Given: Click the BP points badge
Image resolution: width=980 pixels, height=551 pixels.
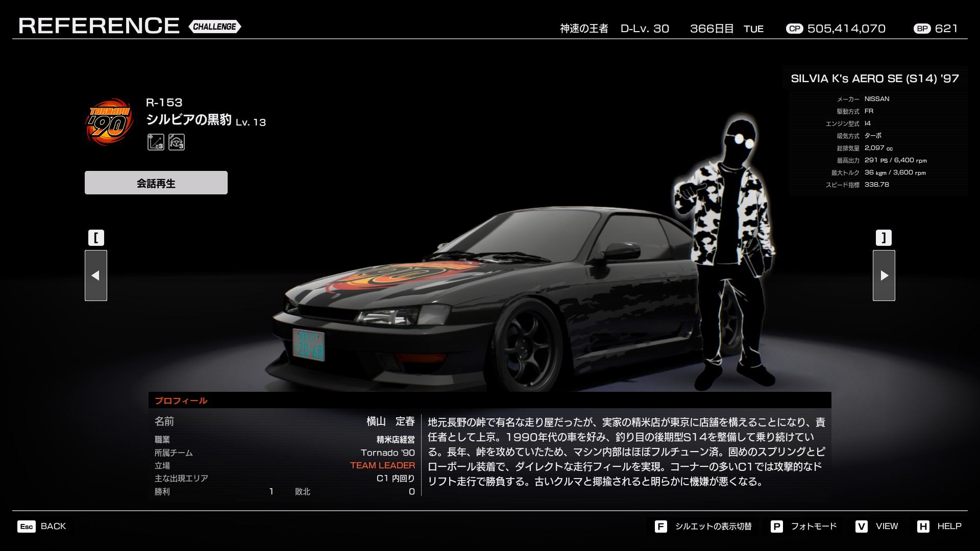Looking at the screenshot, I should [922, 29].
